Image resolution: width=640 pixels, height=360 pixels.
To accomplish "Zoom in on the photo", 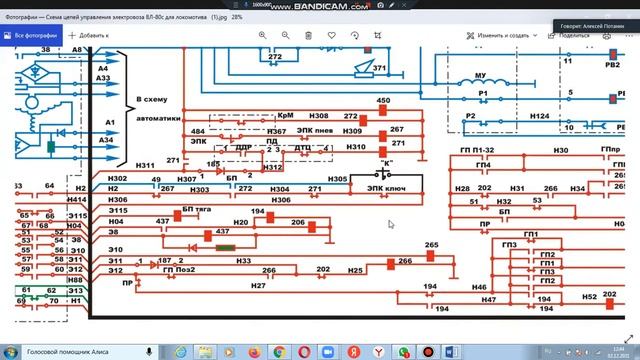I will [x=262, y=36].
